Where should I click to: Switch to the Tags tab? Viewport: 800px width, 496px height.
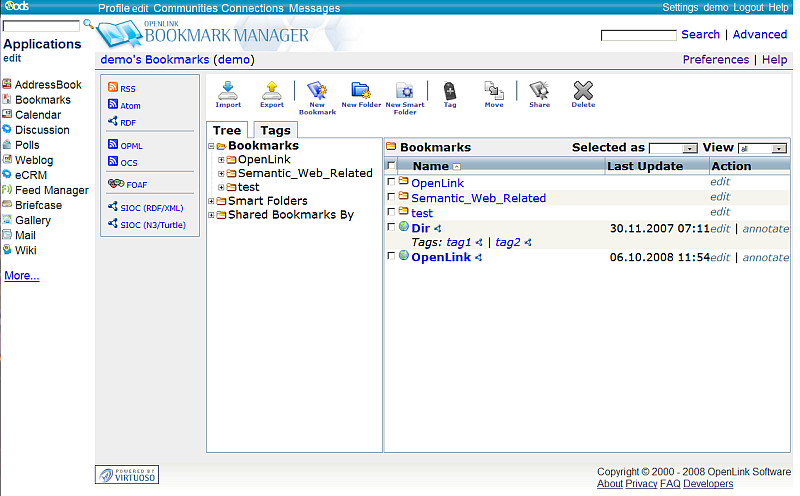click(275, 130)
